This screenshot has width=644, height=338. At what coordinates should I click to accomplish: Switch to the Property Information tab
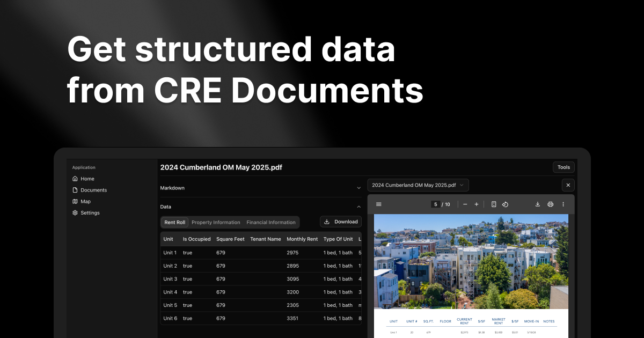tap(216, 222)
